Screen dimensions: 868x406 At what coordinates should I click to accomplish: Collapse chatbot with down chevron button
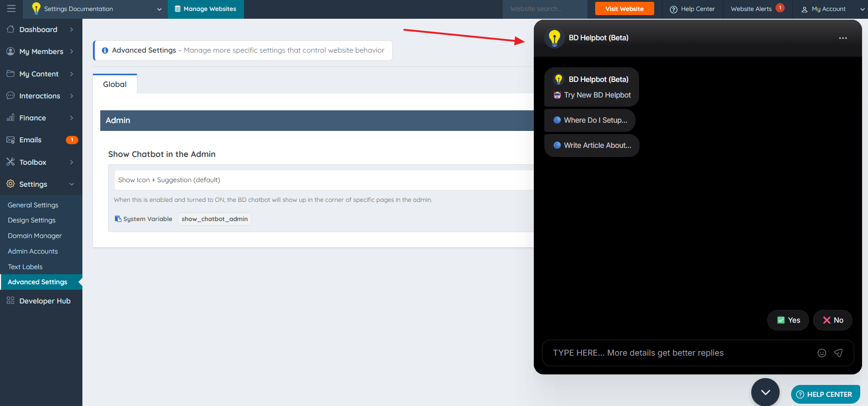[x=765, y=392]
